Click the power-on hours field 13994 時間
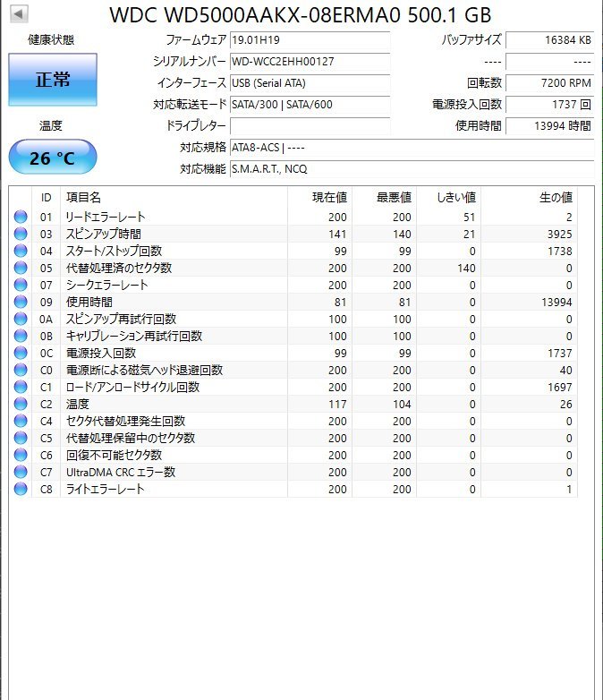This screenshot has width=603, height=700. click(549, 125)
